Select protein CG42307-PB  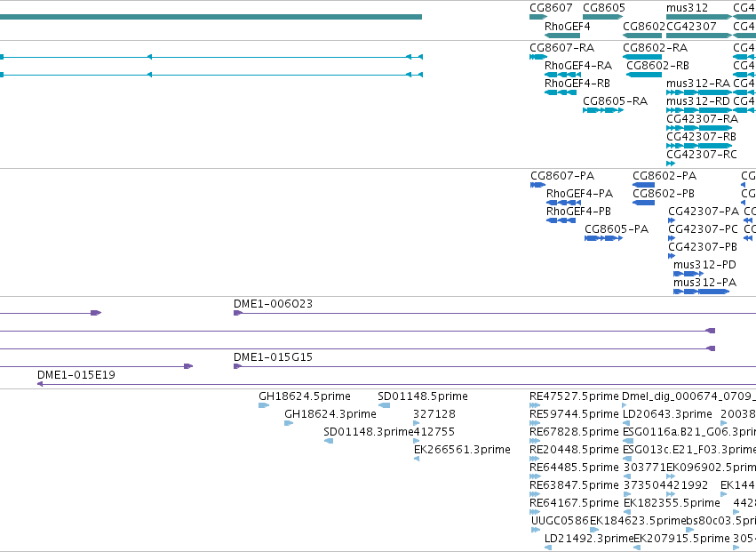pos(703,247)
